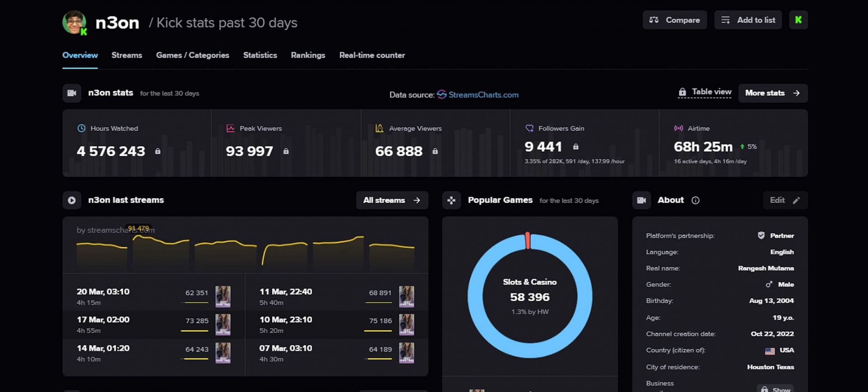Click the lock icon next to 4 576 243
Viewport: 868px width, 392px height.
point(158,151)
